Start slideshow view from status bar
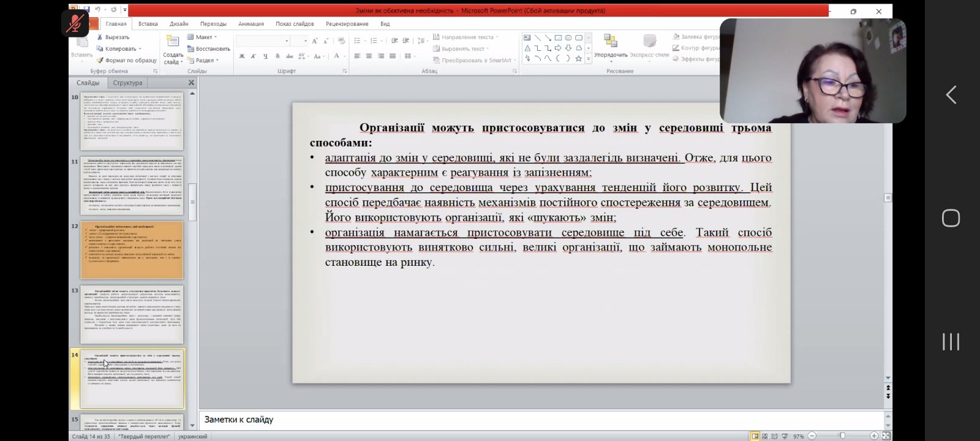Screen dimensions: 980x441 click(x=785, y=436)
